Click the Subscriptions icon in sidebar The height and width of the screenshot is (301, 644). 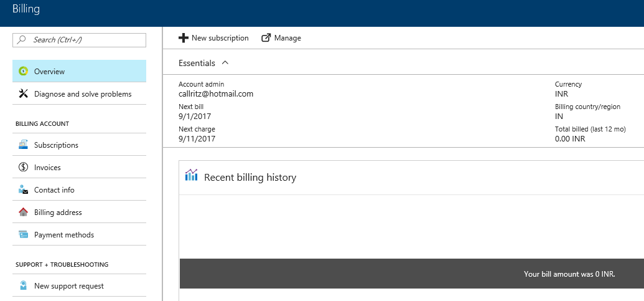click(24, 145)
